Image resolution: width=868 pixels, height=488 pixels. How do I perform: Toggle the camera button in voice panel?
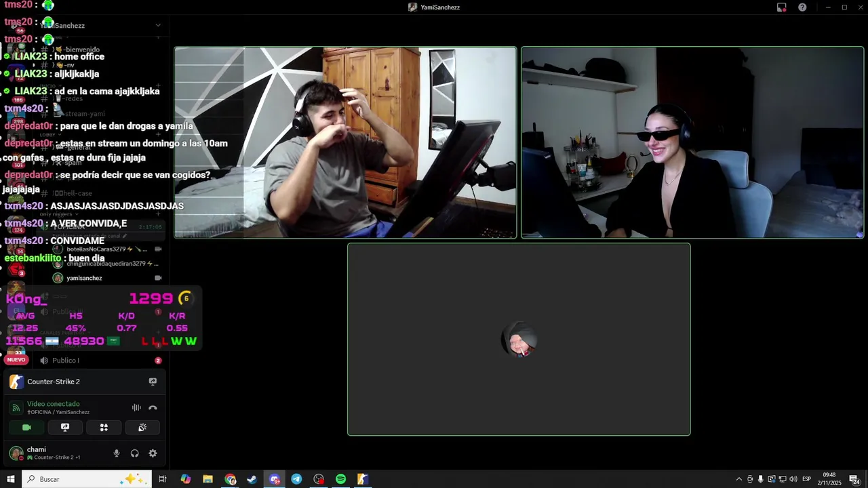(x=26, y=428)
